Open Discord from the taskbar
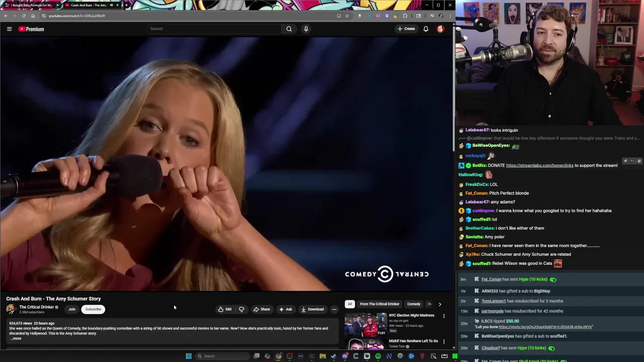This screenshot has height=362, width=644. coord(345,356)
